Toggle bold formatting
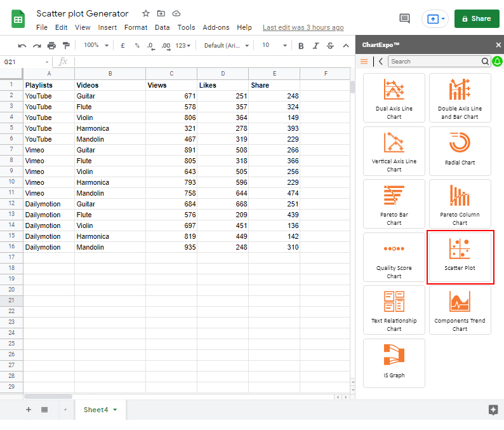Screen dimensions: 504x430 (301, 46)
